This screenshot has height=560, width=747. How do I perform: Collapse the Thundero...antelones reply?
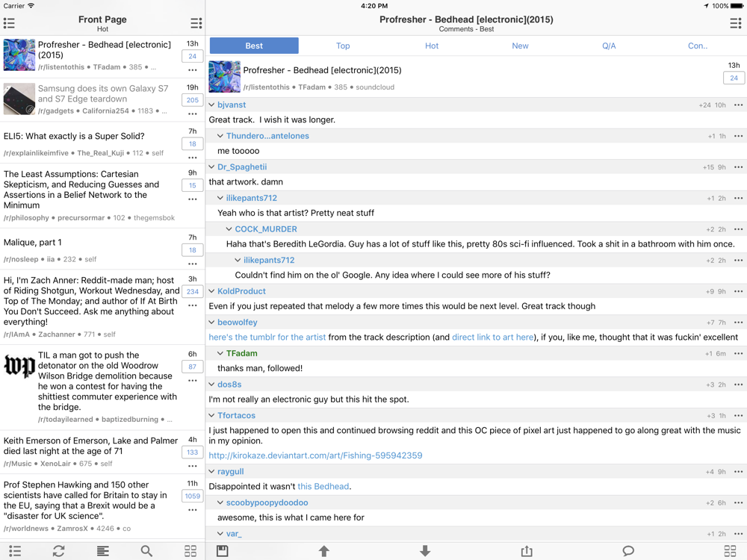point(220,136)
